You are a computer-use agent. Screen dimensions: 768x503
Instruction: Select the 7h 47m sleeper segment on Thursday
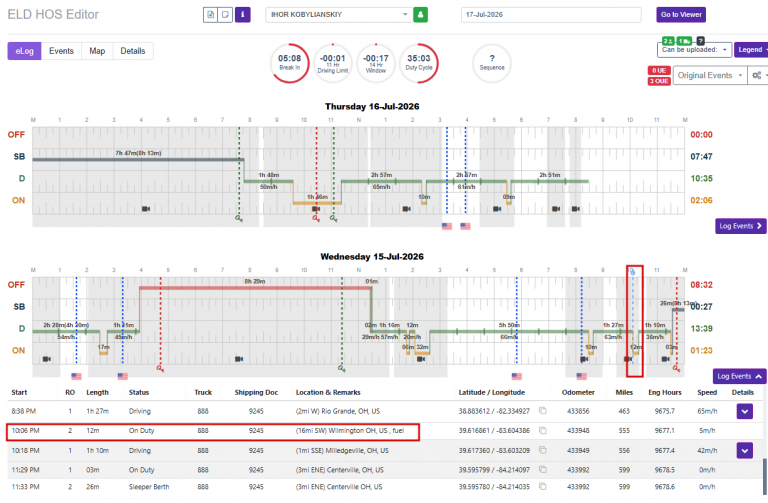pyautogui.click(x=138, y=159)
